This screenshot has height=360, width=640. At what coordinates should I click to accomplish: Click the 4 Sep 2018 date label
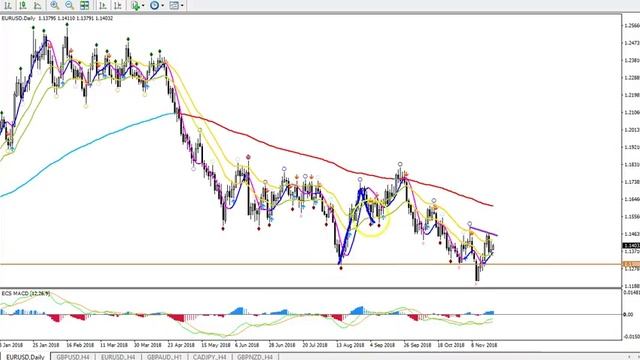tap(382, 345)
